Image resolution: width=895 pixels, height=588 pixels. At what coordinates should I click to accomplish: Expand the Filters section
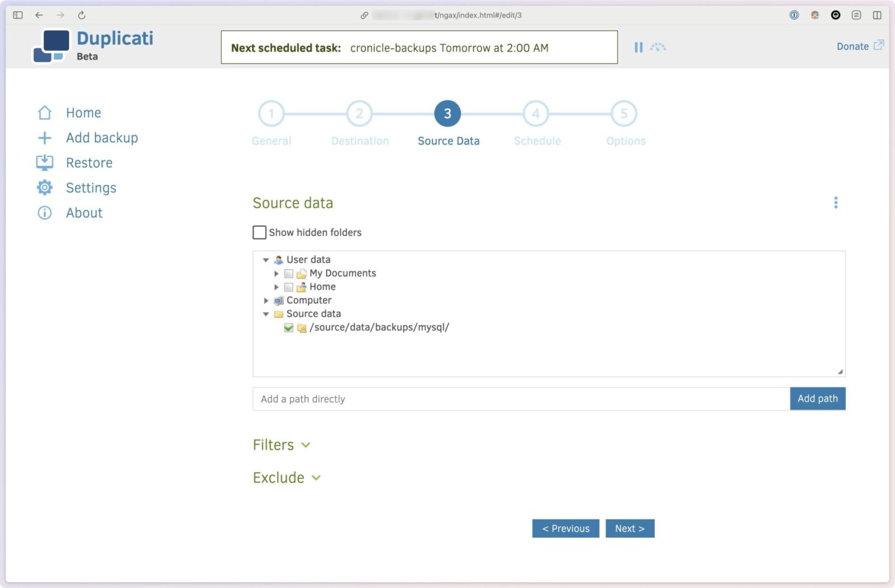281,445
